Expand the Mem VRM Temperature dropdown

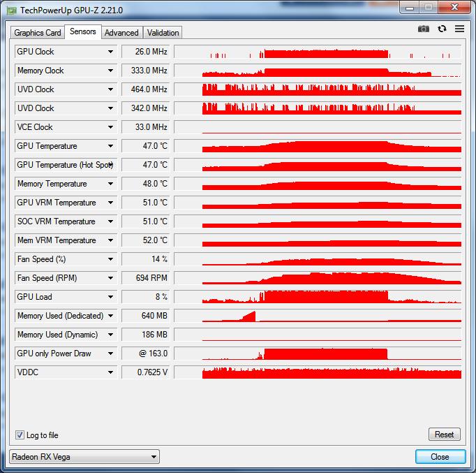coord(110,240)
